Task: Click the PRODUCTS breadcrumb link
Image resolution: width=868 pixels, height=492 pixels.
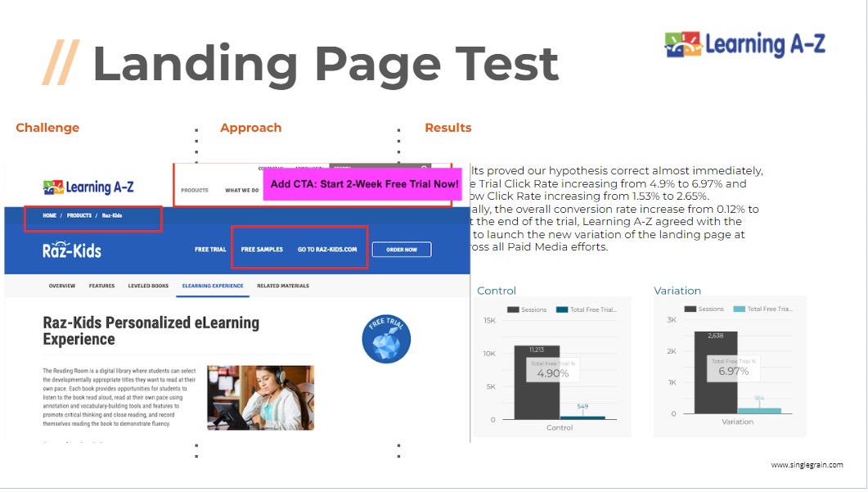Action: 79,215
